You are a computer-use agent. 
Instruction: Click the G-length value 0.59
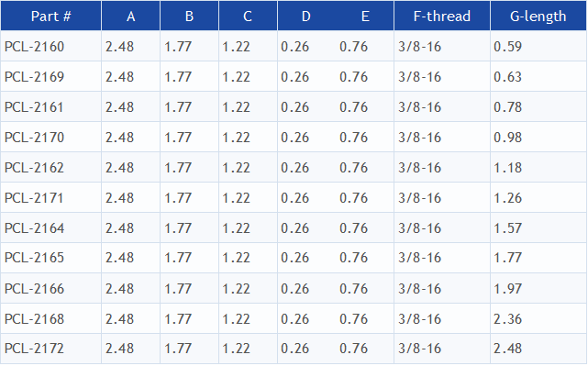click(508, 47)
